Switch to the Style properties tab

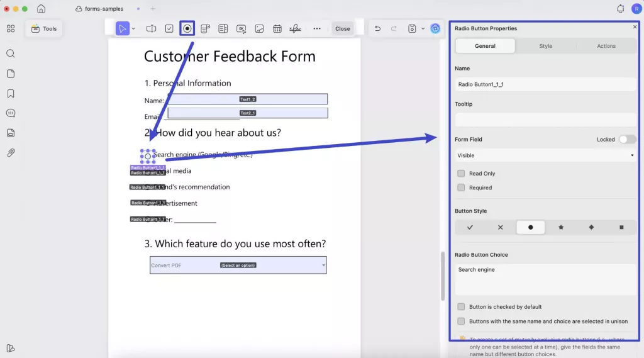[x=545, y=46]
